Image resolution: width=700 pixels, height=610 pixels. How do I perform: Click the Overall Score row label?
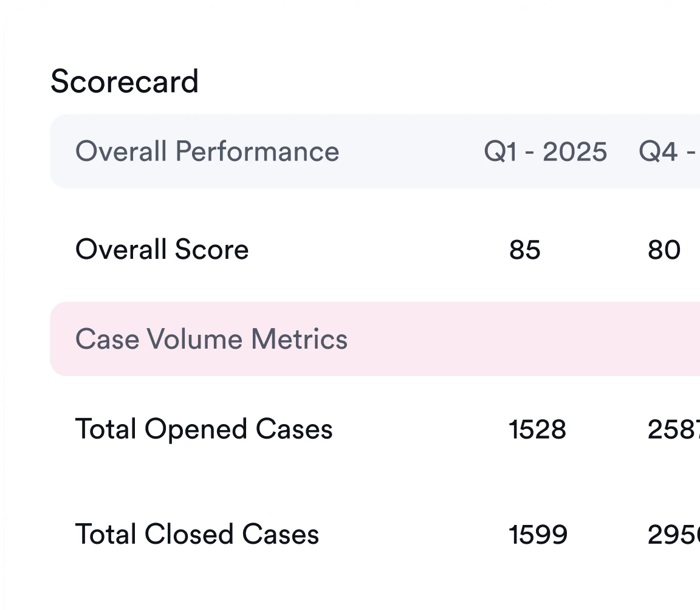[x=162, y=250]
